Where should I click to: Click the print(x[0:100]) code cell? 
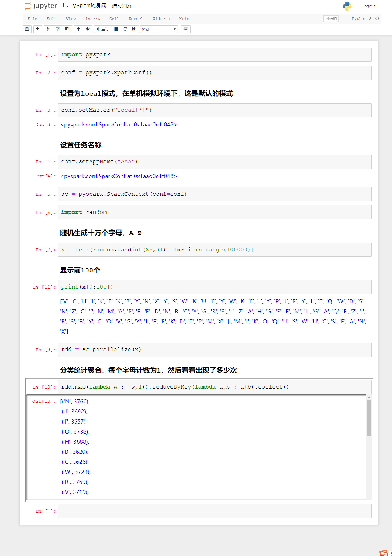point(215,287)
